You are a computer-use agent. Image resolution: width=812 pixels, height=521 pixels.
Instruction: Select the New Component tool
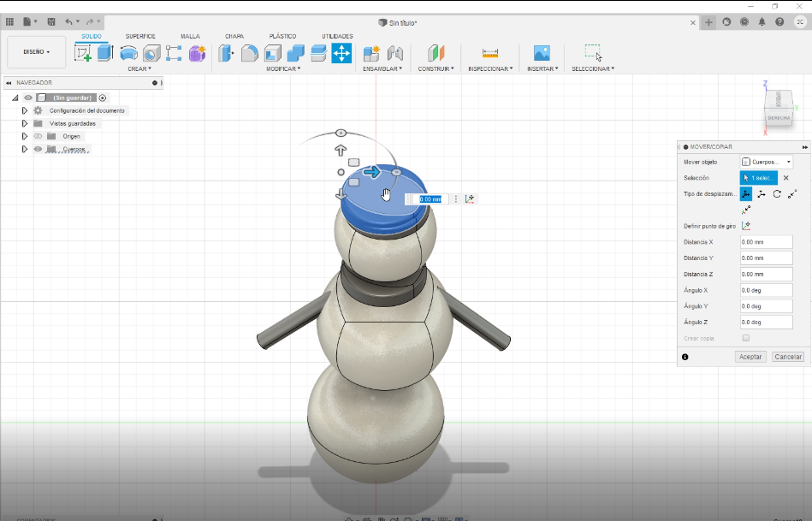[x=371, y=53]
